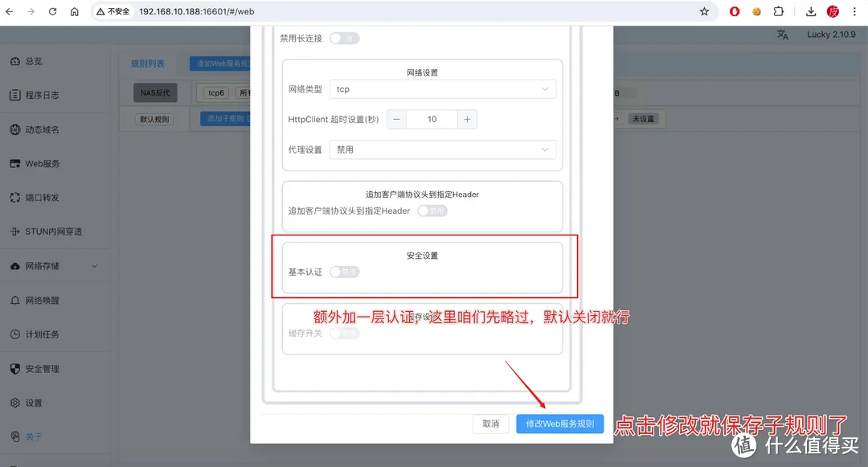The image size is (868, 467).
Task: Open the extensions puzzle icon
Action: [778, 11]
